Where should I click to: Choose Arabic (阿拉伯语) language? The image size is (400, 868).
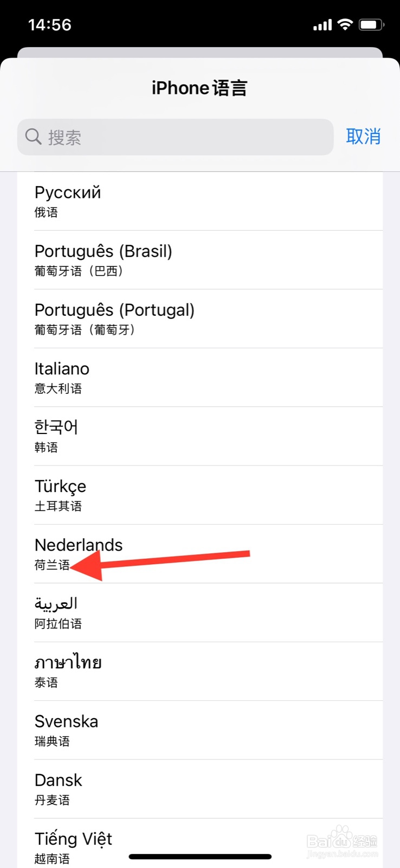point(200,612)
